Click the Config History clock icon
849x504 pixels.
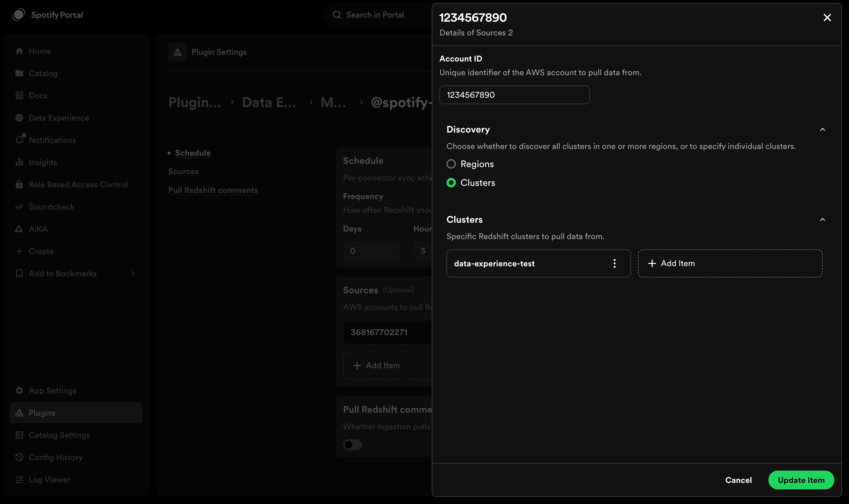pos(19,457)
